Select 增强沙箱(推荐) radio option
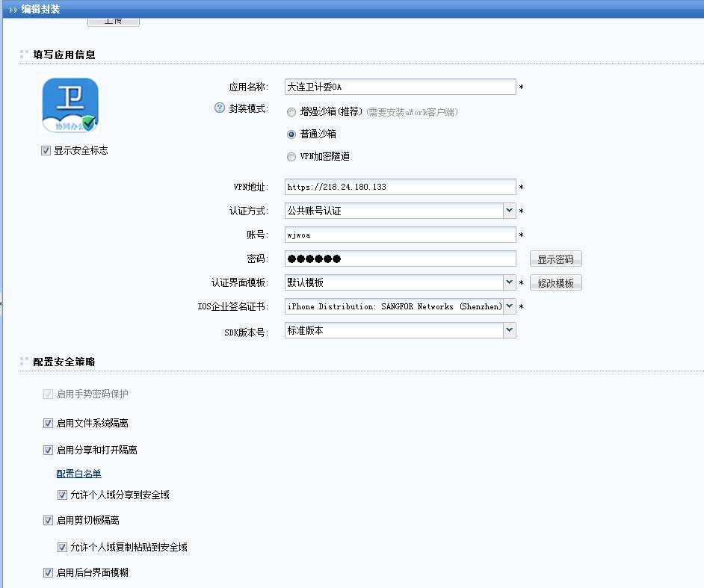Image resolution: width=704 pixels, height=588 pixels. [291, 112]
